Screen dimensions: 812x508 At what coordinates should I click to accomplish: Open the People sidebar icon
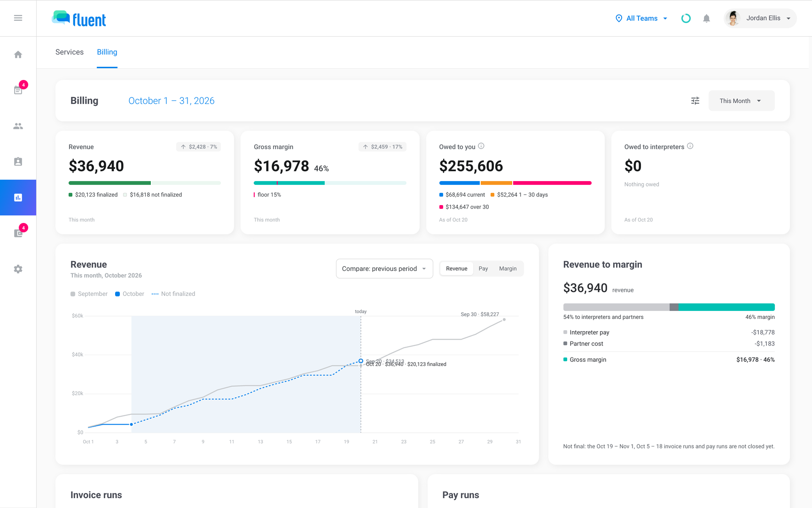pyautogui.click(x=18, y=126)
